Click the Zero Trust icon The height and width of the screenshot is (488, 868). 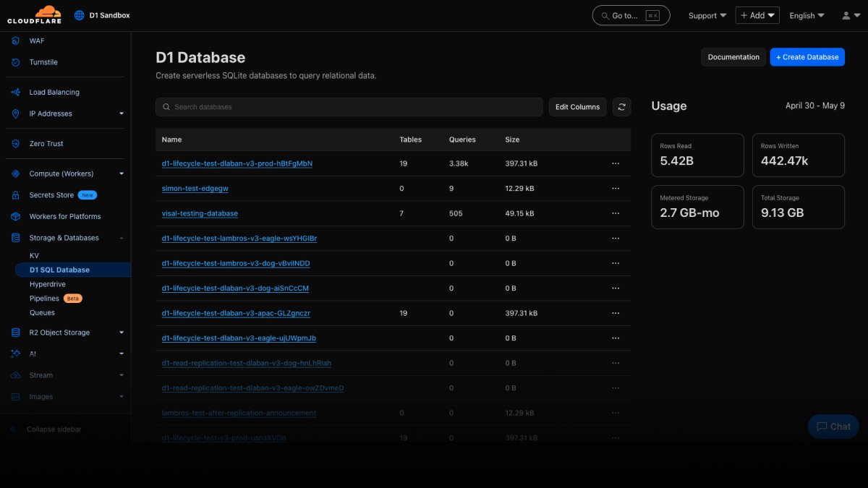tap(15, 144)
